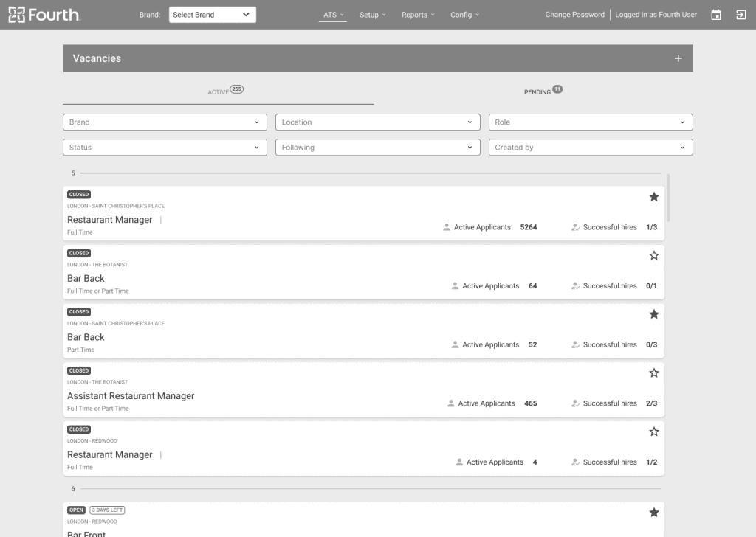Expand the Location filter dropdown
This screenshot has width=756, height=537.
[377, 122]
